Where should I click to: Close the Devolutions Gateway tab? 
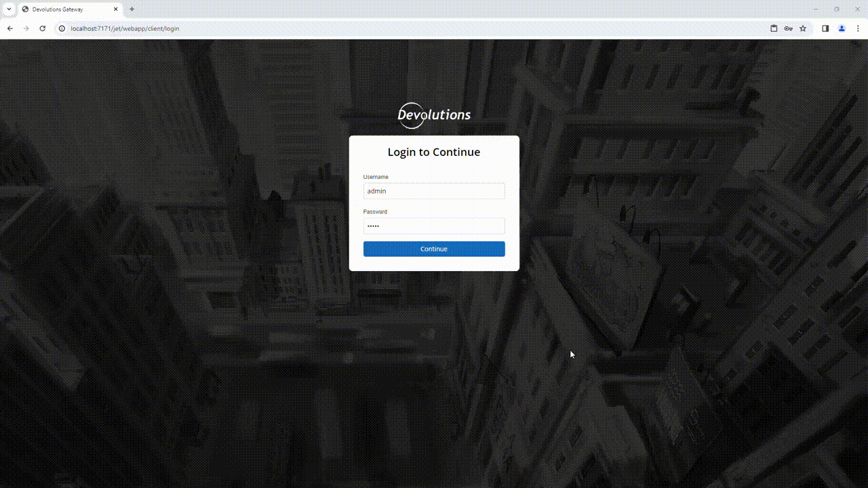116,9
